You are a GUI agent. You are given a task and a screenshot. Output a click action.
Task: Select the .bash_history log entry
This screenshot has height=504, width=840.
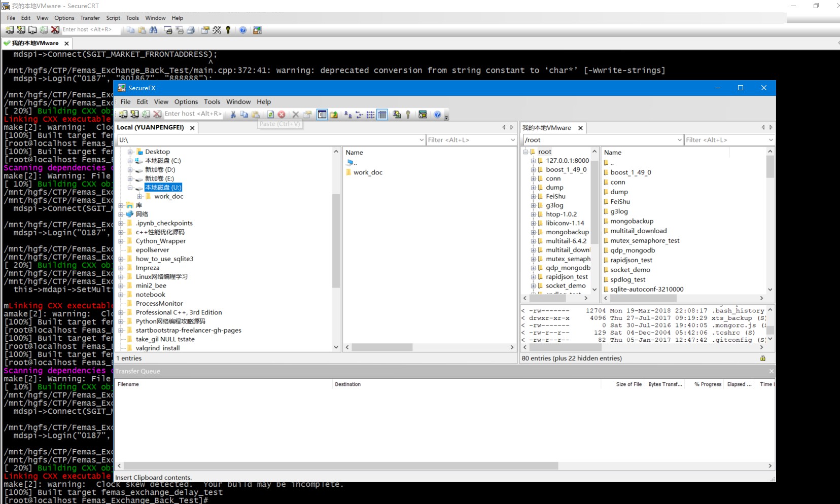coord(643,311)
